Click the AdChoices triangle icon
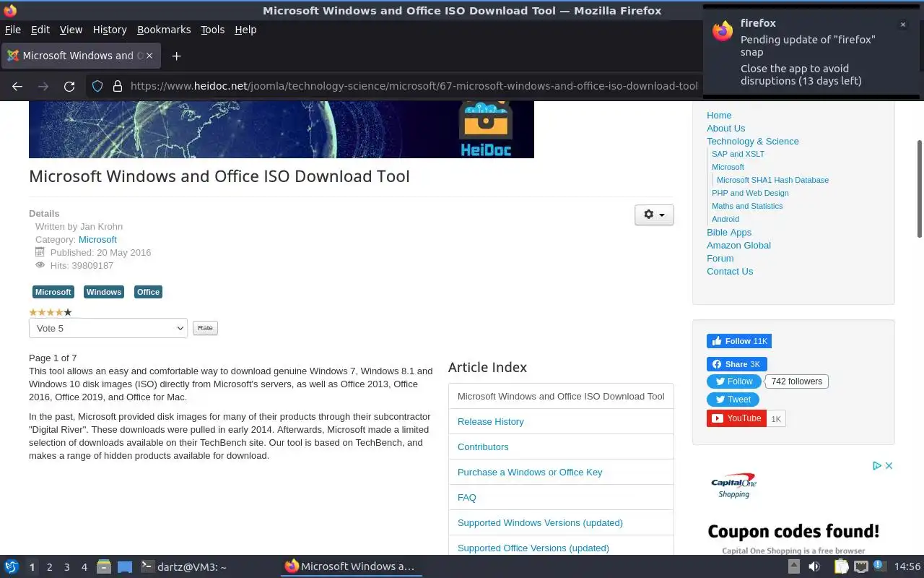Viewport: 924px width, 578px height. [877, 466]
